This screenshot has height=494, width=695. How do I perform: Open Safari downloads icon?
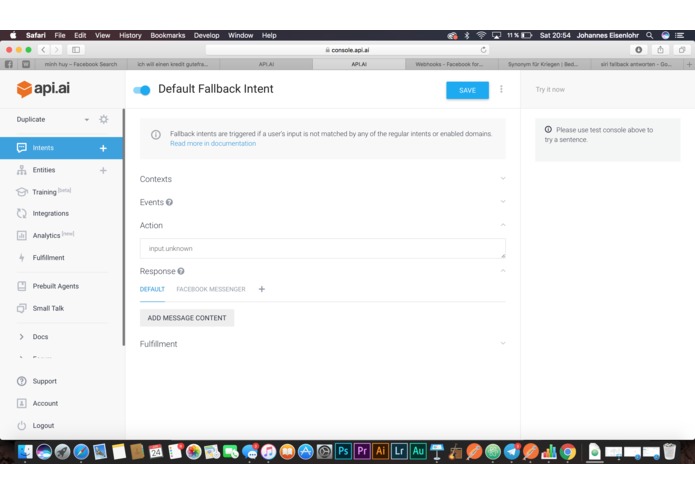click(x=639, y=50)
